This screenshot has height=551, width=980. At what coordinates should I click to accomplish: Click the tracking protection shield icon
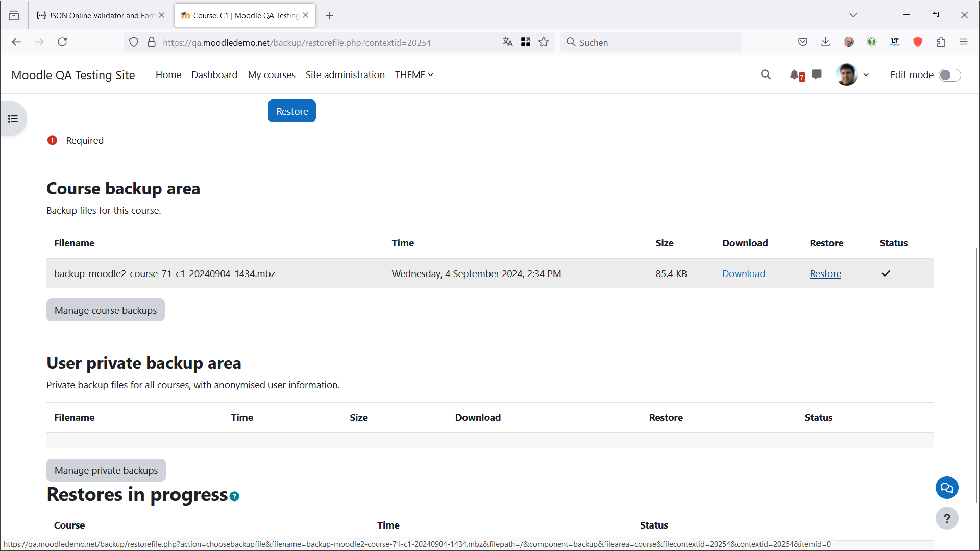coord(134,42)
